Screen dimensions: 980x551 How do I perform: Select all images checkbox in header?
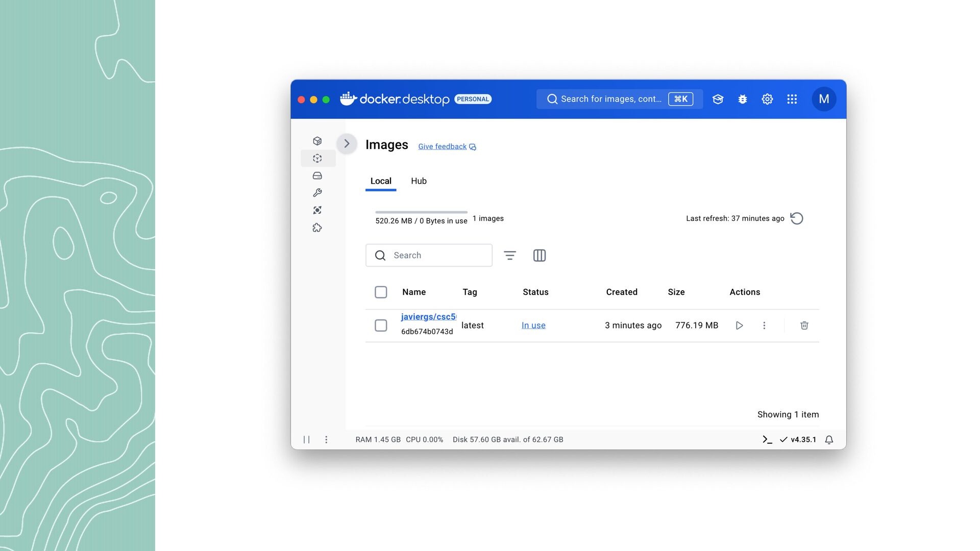[381, 292]
